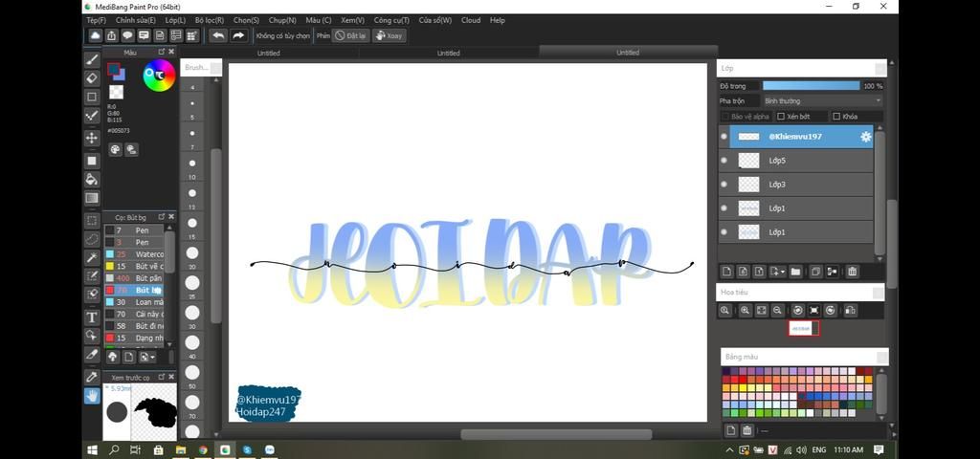The image size is (980, 459).
Task: Open the Công cụ(T) menu
Action: pos(391,21)
